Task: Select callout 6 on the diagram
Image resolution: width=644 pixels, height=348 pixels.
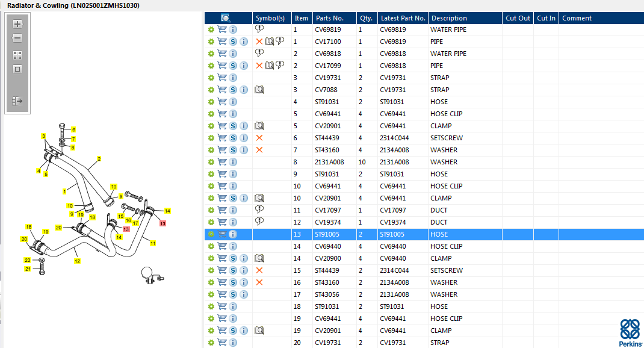Action: [73, 129]
